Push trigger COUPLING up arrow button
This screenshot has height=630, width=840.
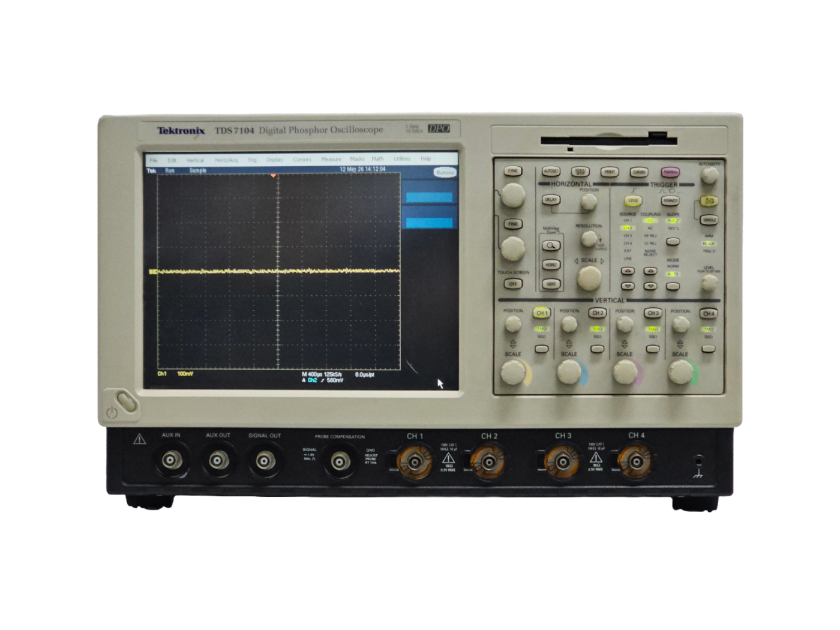[x=650, y=271]
